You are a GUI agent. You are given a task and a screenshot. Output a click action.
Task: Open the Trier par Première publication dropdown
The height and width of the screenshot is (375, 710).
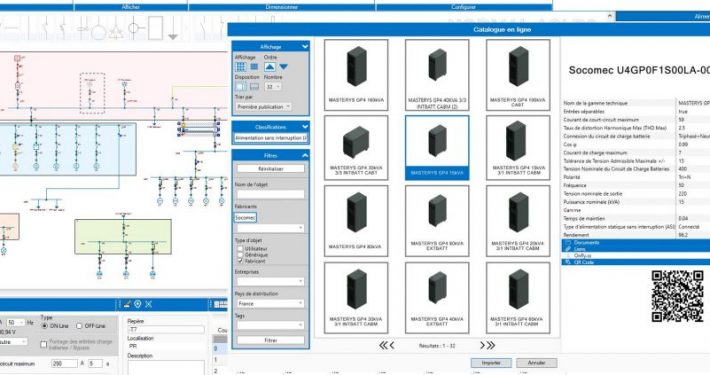tap(264, 106)
